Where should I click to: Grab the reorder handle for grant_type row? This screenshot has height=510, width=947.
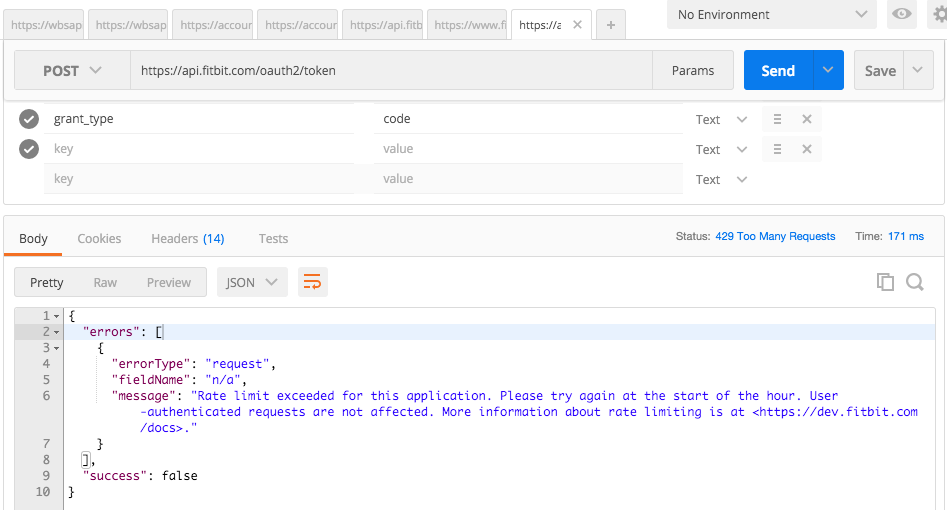pos(777,119)
